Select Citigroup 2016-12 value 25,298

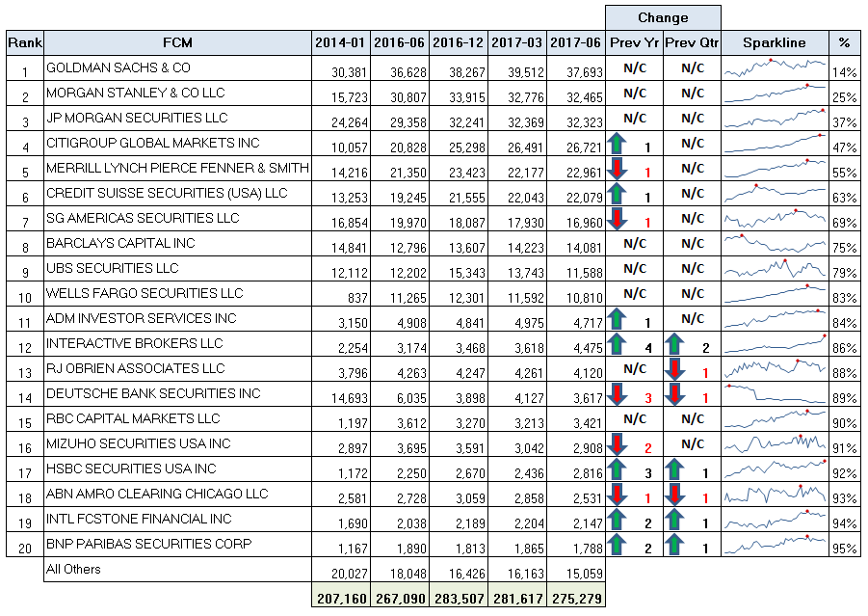tap(459, 144)
